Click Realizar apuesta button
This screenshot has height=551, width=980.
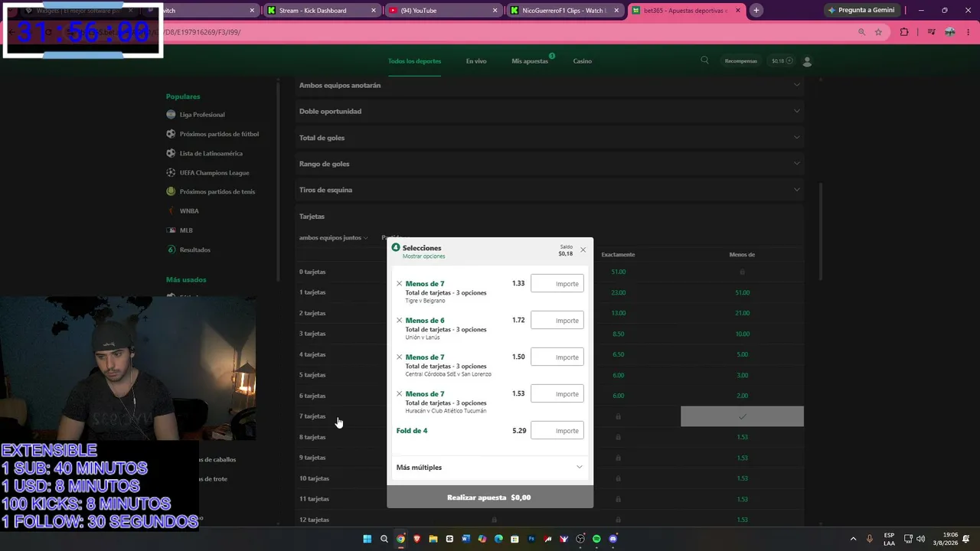490,497
